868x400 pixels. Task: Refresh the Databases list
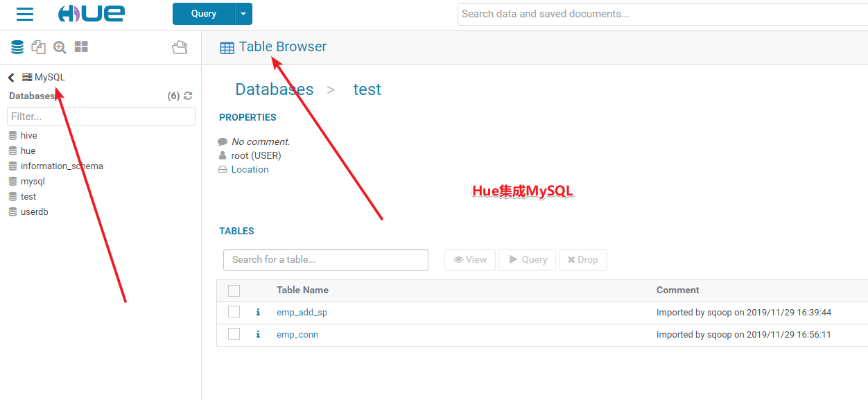point(188,96)
